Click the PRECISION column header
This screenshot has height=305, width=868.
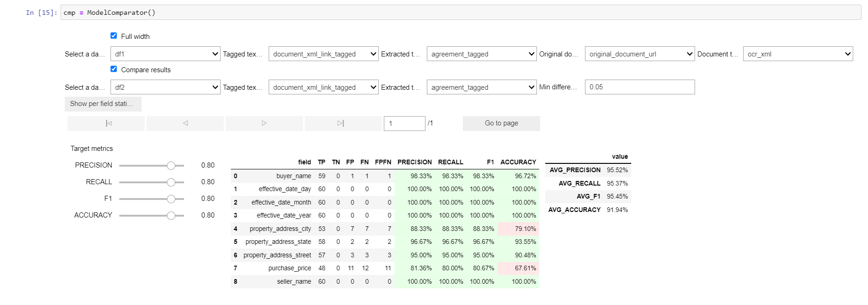tap(415, 162)
